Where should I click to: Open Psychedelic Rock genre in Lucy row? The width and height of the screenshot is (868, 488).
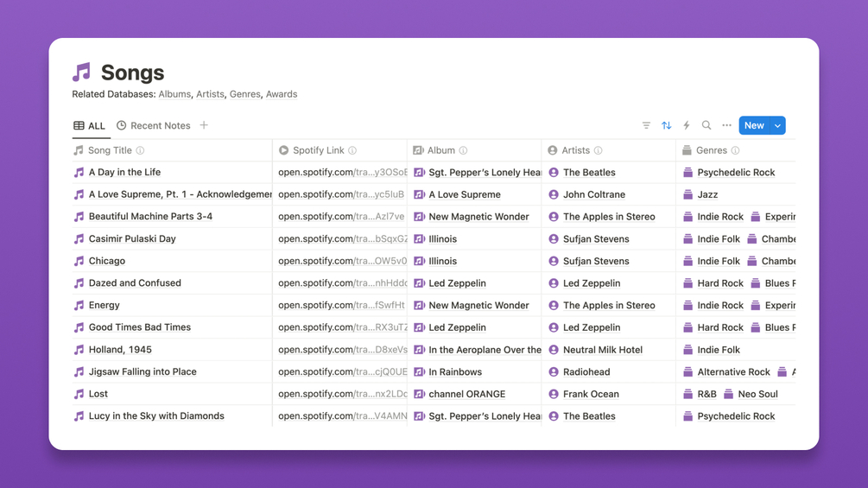(x=736, y=416)
